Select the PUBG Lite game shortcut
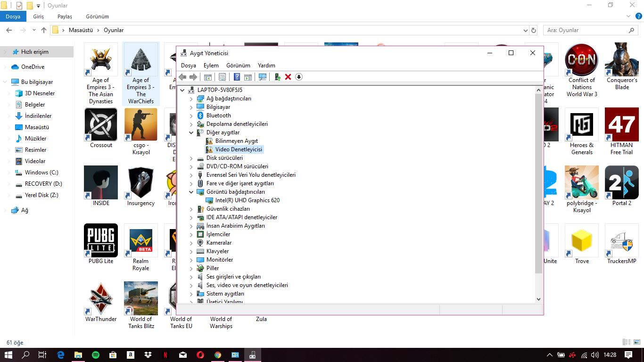The image size is (644, 362). click(101, 244)
